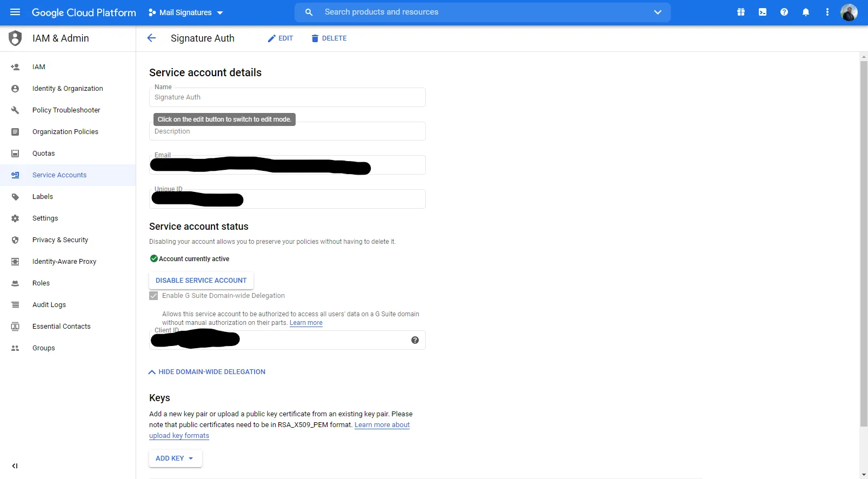This screenshot has height=479, width=868.
Task: Go to Essential Contacts
Action: pyautogui.click(x=62, y=327)
